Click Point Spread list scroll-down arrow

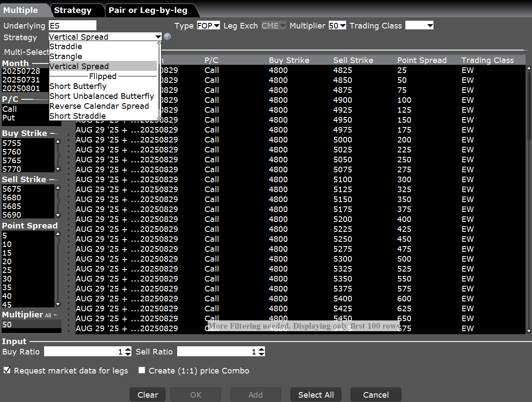(x=58, y=304)
